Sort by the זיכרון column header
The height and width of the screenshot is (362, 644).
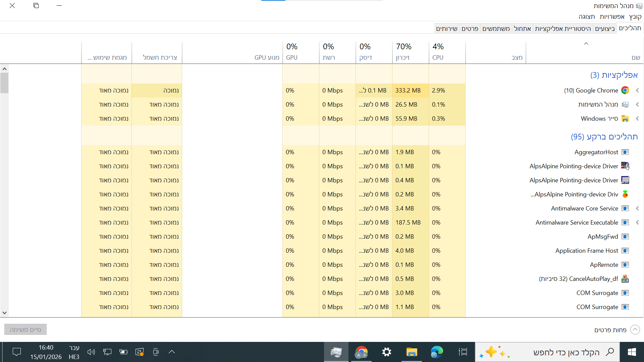click(410, 52)
